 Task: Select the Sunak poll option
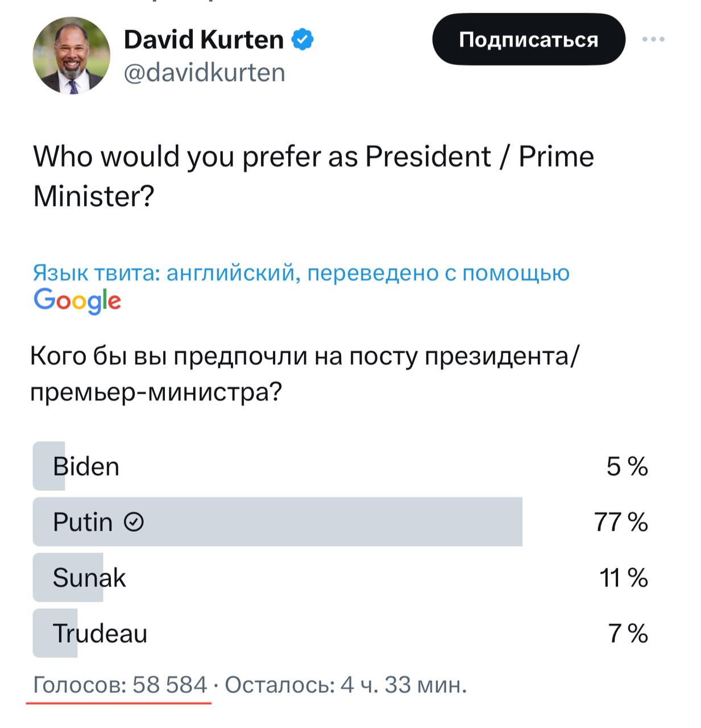341,577
